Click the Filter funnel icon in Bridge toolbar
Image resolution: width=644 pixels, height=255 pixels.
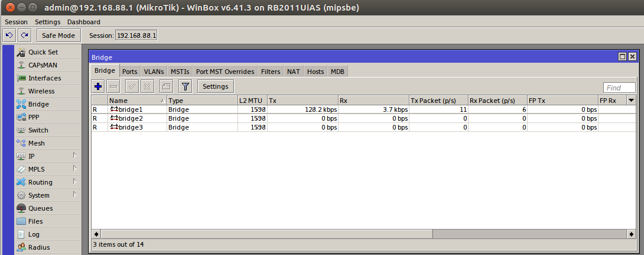[x=185, y=86]
